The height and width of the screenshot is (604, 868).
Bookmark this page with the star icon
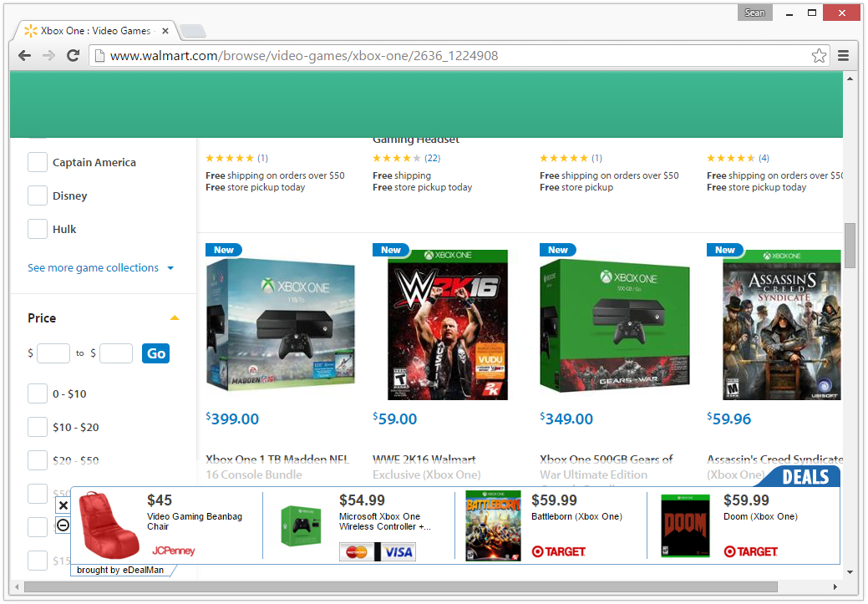819,56
